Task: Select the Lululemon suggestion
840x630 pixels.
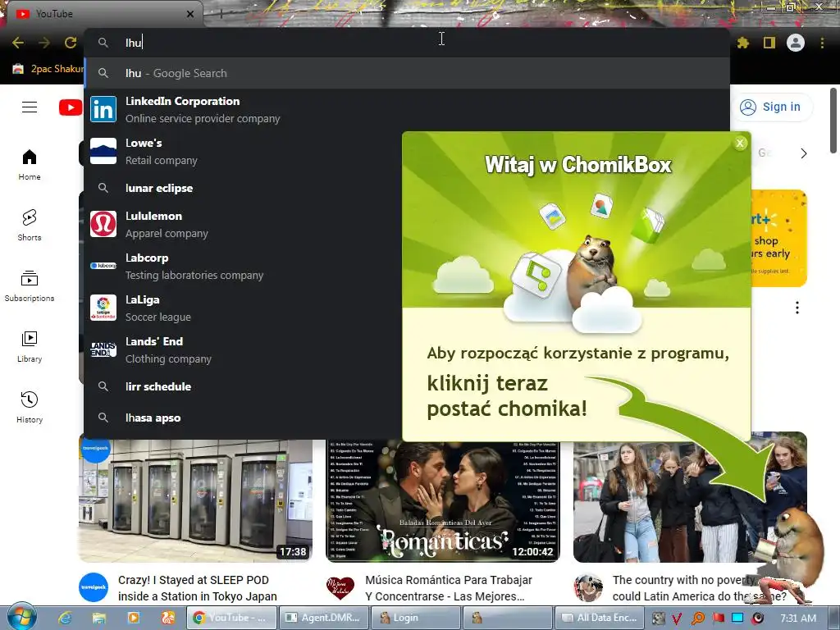Action: pyautogui.click(x=244, y=225)
